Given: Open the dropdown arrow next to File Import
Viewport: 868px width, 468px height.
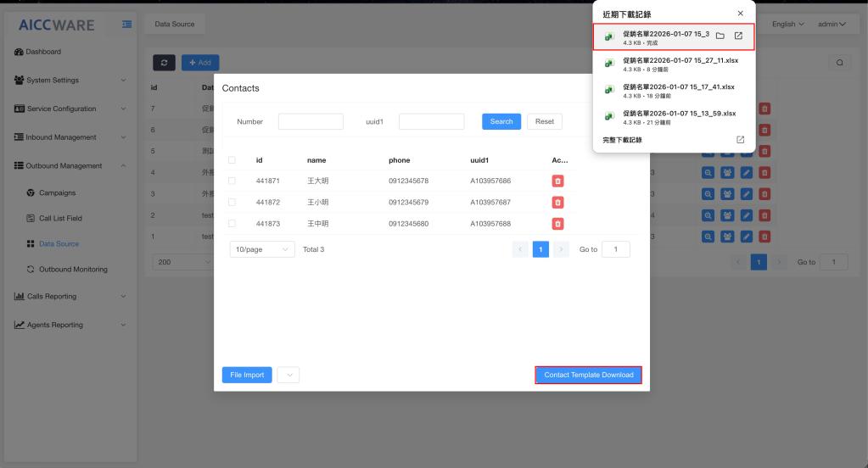Looking at the screenshot, I should pyautogui.click(x=288, y=375).
